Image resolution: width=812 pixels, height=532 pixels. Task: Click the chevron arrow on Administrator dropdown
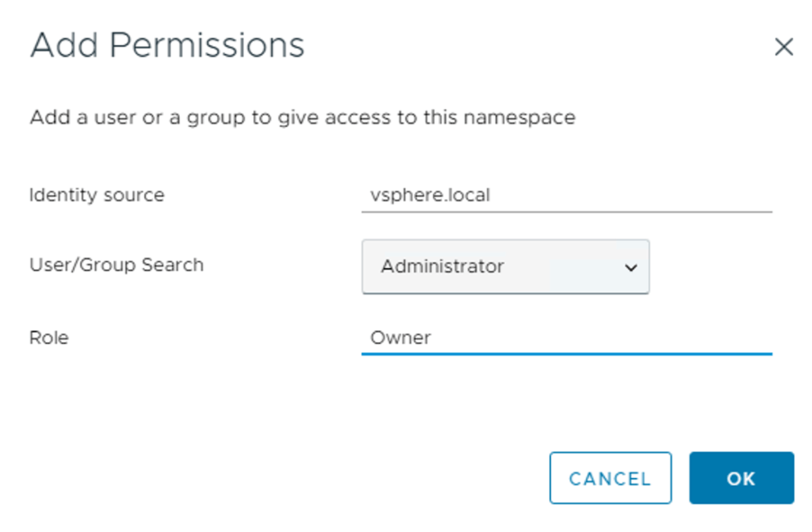[x=631, y=267]
